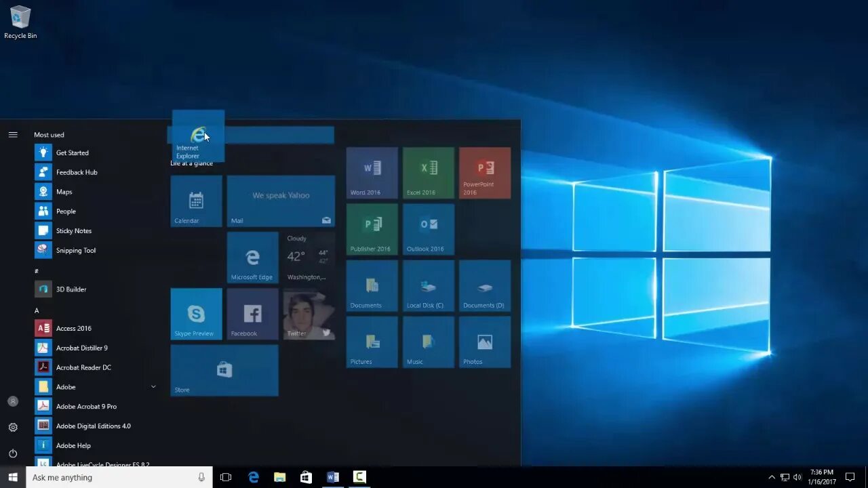Jump to letter A section header
The width and height of the screenshot is (868, 488).
pos(37,310)
